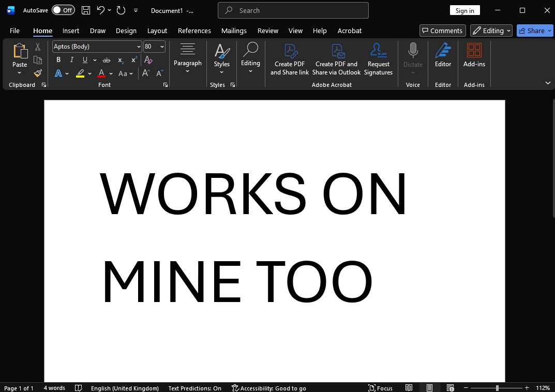Open the Editing mode dropdown
This screenshot has height=392, width=555.
pyautogui.click(x=491, y=31)
